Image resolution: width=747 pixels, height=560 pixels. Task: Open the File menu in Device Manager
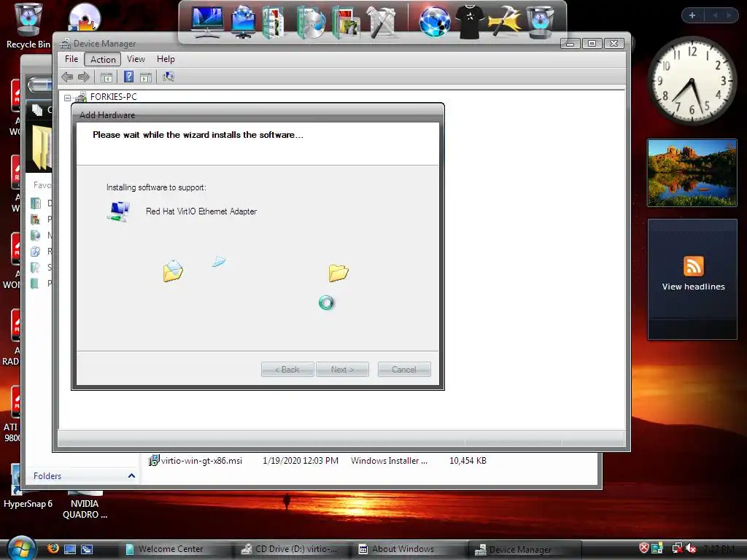(71, 59)
